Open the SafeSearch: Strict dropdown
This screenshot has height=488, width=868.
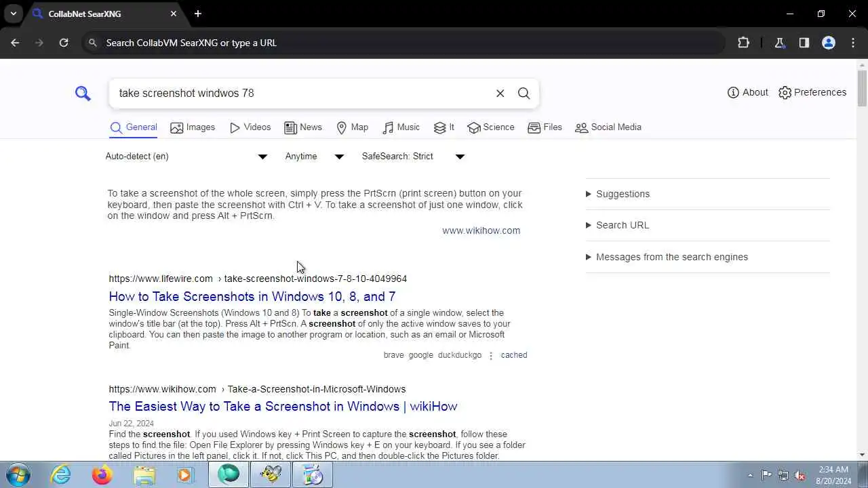(x=413, y=157)
